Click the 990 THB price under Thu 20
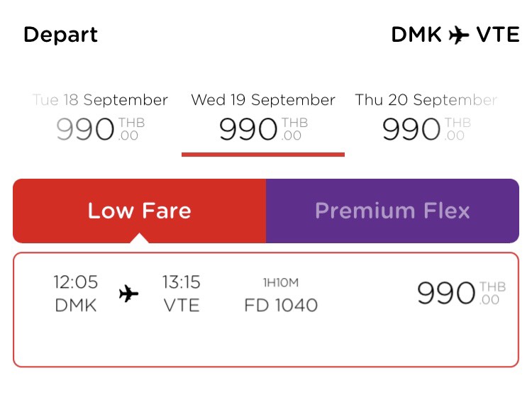 [426, 129]
